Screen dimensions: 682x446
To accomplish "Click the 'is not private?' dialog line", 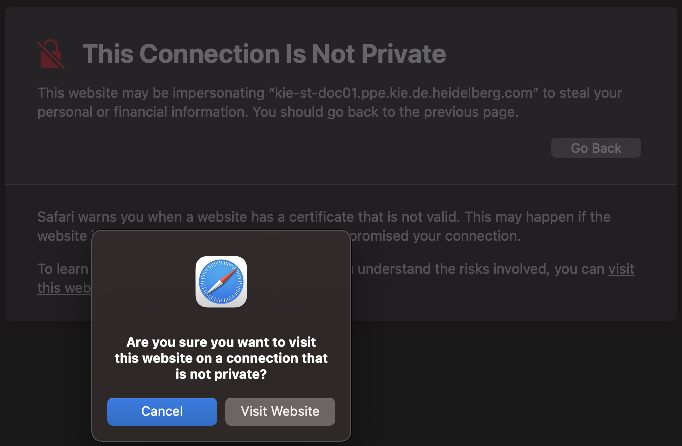I will tap(221, 373).
